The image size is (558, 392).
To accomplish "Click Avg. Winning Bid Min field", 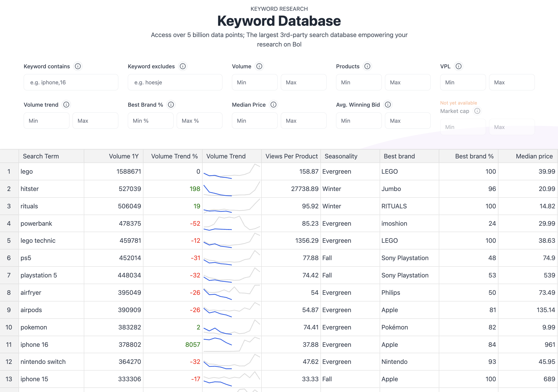I will [x=359, y=121].
